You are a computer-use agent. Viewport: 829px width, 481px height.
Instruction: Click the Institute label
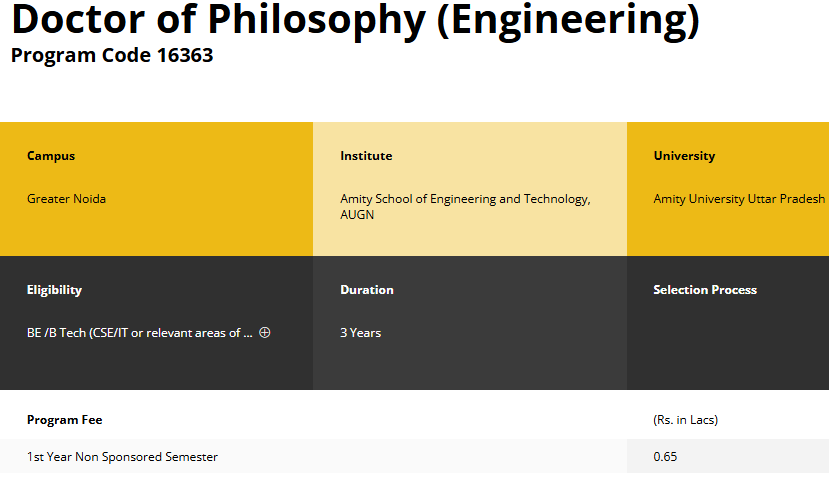[x=366, y=156]
